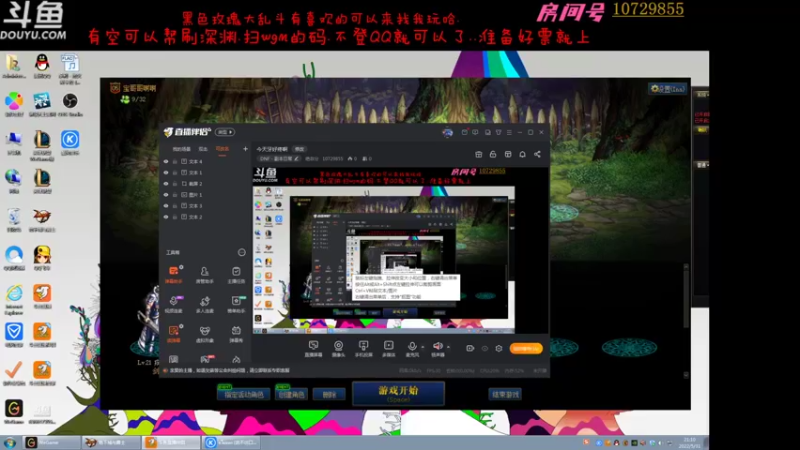Click the gift box icon in room header
This screenshot has width=800, height=450.
(x=479, y=154)
